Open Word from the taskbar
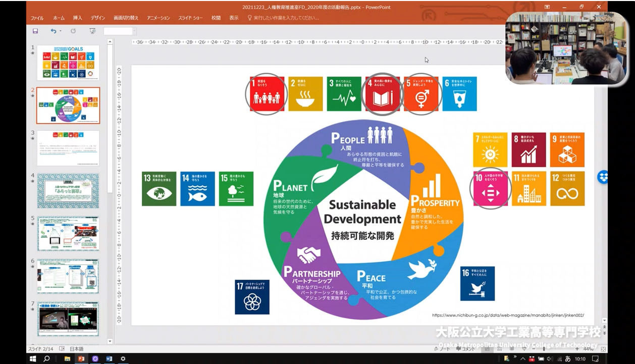The width and height of the screenshot is (635, 364). [109, 359]
